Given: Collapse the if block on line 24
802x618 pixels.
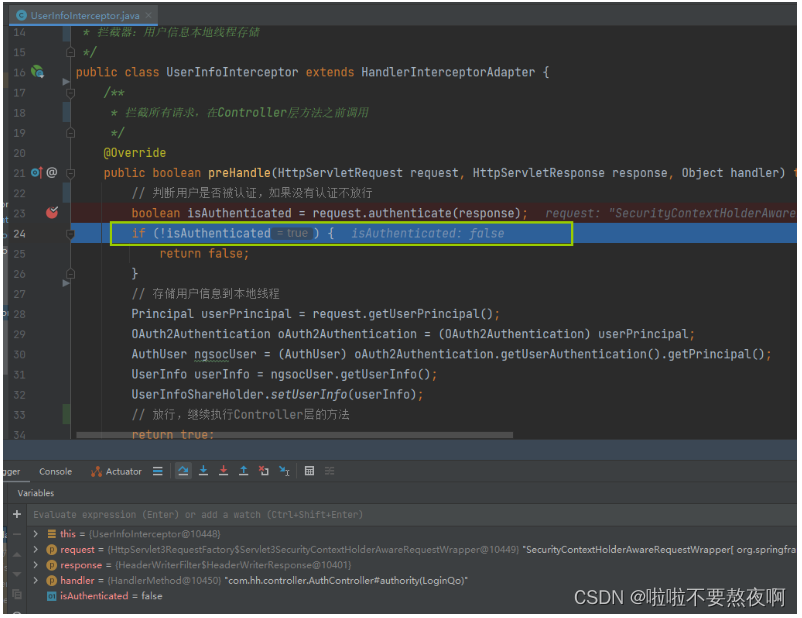Looking at the screenshot, I should pyautogui.click(x=70, y=234).
